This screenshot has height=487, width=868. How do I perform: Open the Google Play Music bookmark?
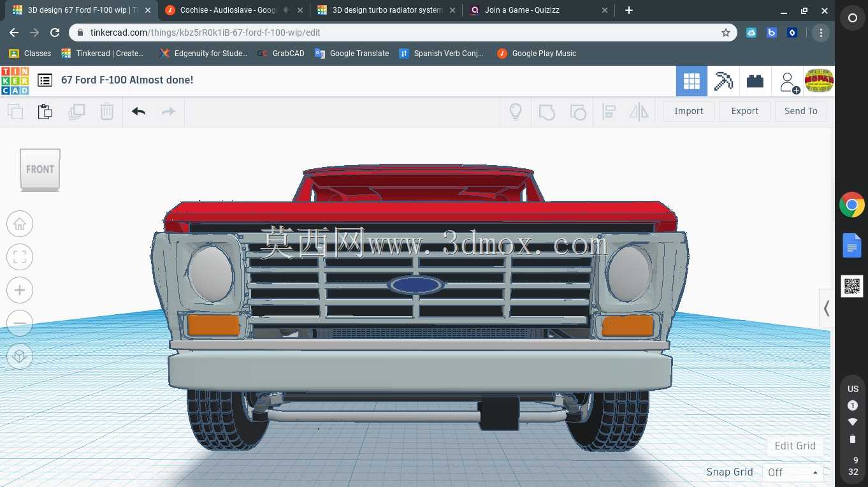(537, 54)
